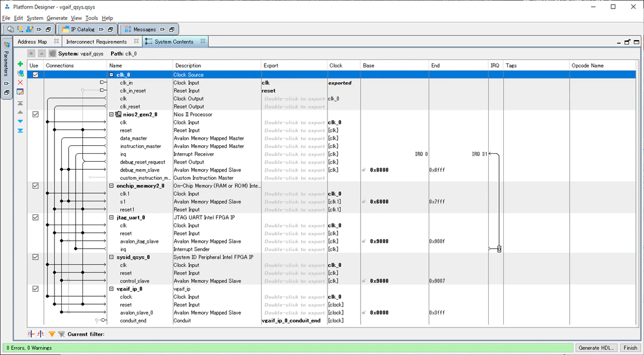Image resolution: width=644 pixels, height=355 pixels.
Task: Toggle the Use checkbox for onchip_memory2_0
Action: (35, 186)
